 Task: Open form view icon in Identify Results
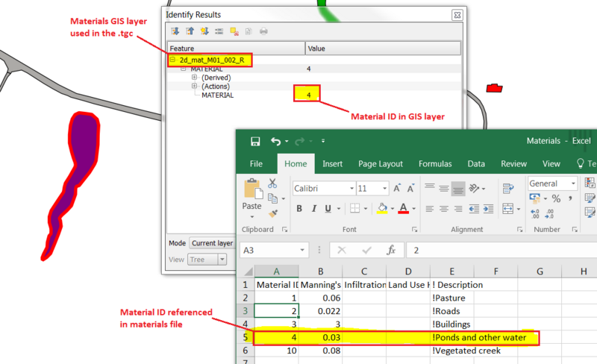[219, 31]
